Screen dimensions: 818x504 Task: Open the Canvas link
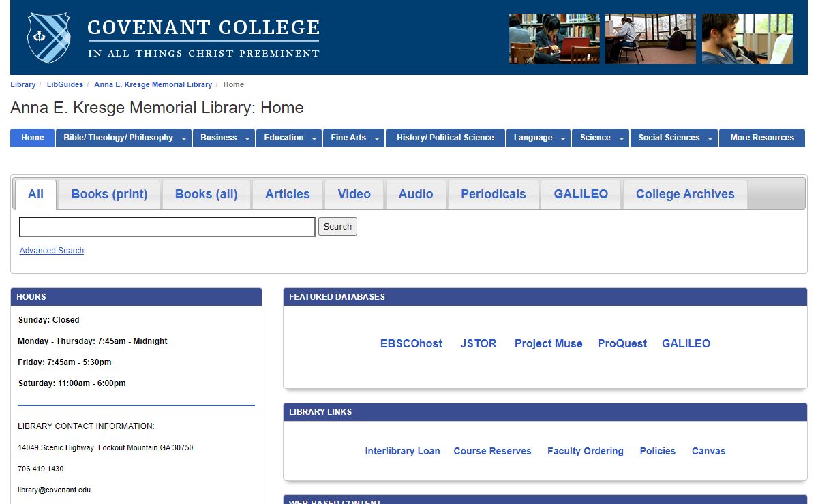point(709,451)
